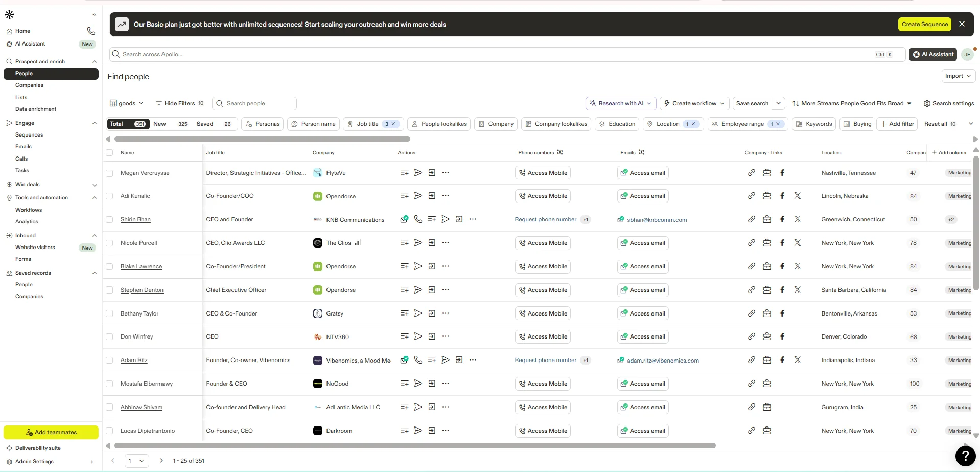Open the page number dropdown at the bottom
This screenshot has height=472, width=980.
click(x=136, y=461)
